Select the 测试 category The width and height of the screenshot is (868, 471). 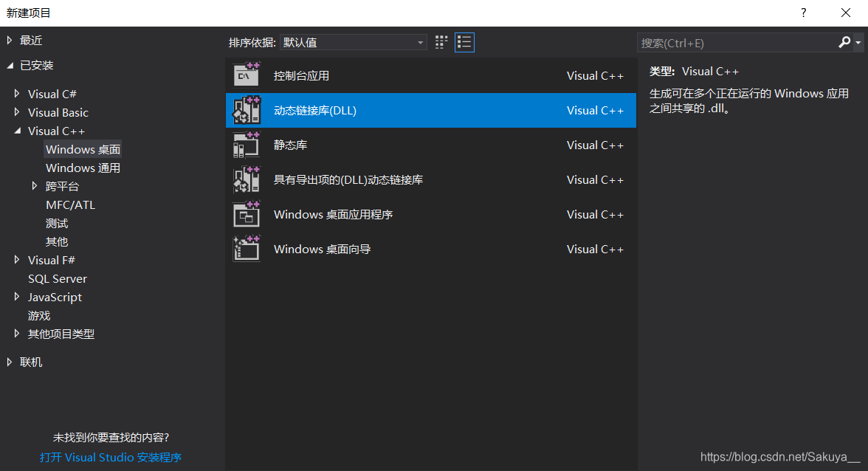coord(57,223)
